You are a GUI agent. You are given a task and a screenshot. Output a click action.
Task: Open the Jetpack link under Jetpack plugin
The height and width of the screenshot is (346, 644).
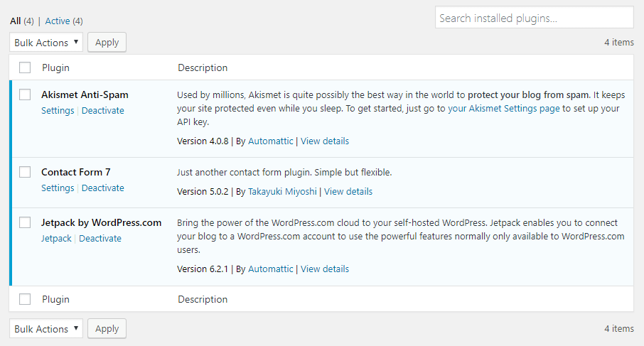(x=56, y=239)
